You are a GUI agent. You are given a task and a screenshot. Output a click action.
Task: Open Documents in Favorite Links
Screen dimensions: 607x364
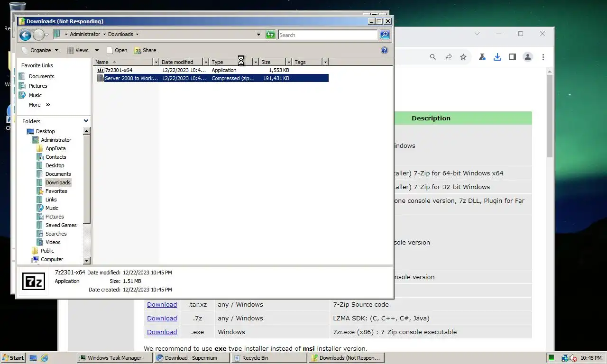tap(41, 76)
